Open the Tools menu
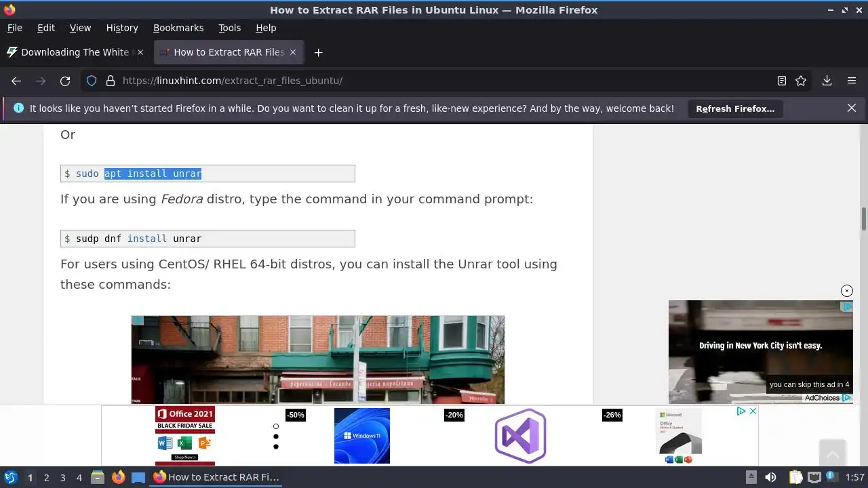 (x=229, y=28)
